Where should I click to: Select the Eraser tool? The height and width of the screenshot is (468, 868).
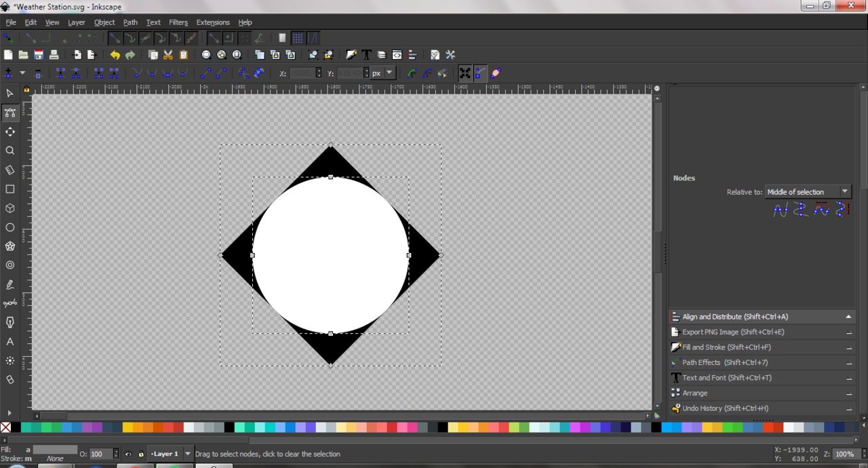pyautogui.click(x=9, y=380)
